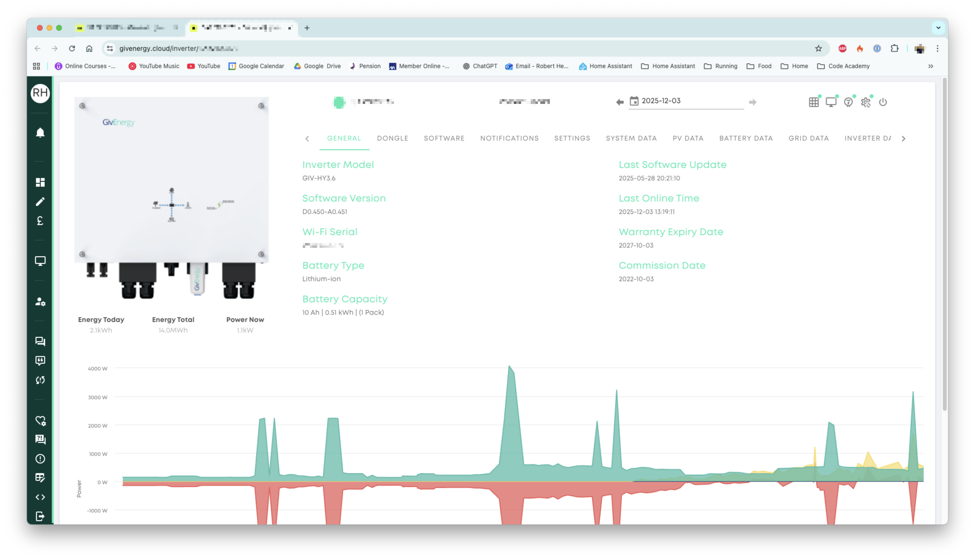Viewport: 975px width, 560px height.
Task: Open the chat bubbles icon in sidebar
Action: coord(40,341)
